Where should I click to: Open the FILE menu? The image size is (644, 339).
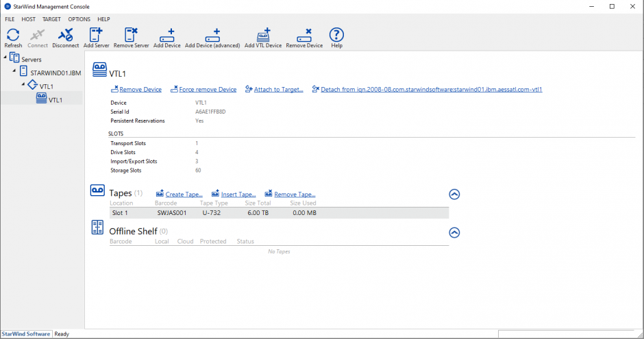(x=10, y=19)
